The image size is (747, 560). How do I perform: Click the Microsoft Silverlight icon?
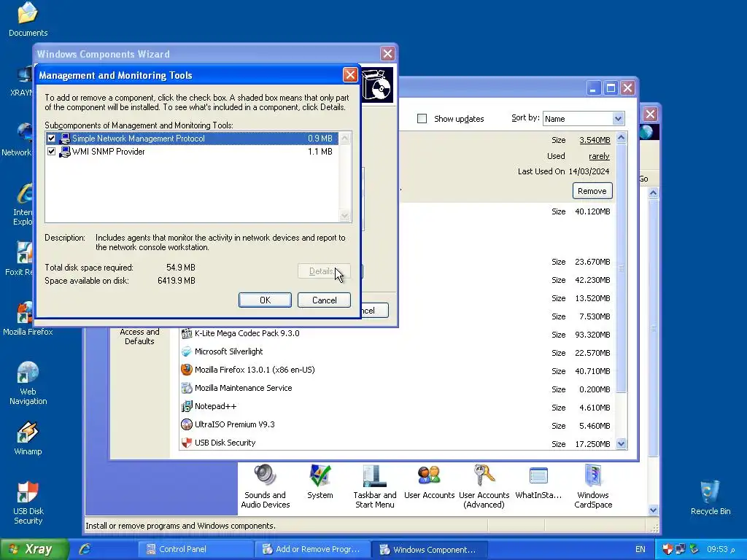[186, 351]
